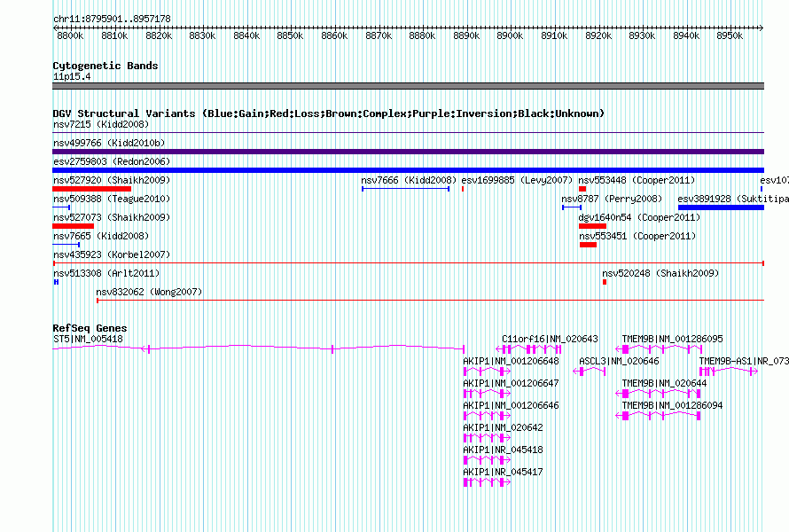
Task: Click the 8840k ruler position label
Action: [246, 35]
